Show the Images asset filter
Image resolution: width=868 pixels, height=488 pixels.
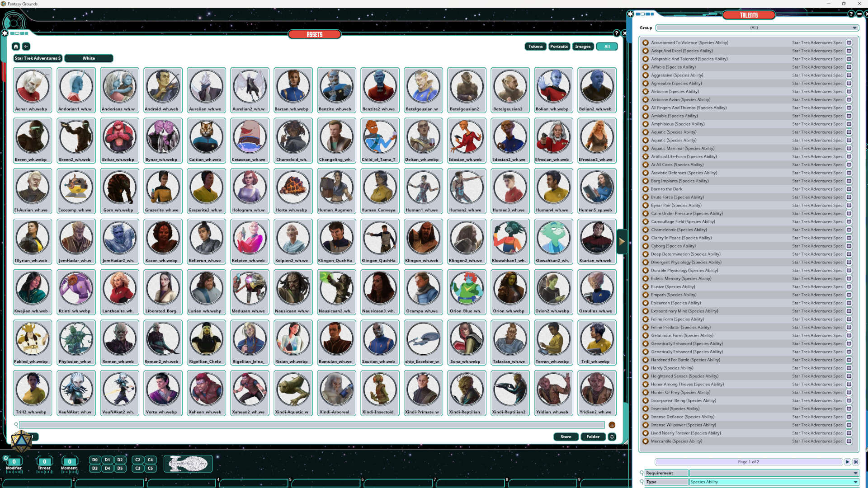tap(583, 47)
